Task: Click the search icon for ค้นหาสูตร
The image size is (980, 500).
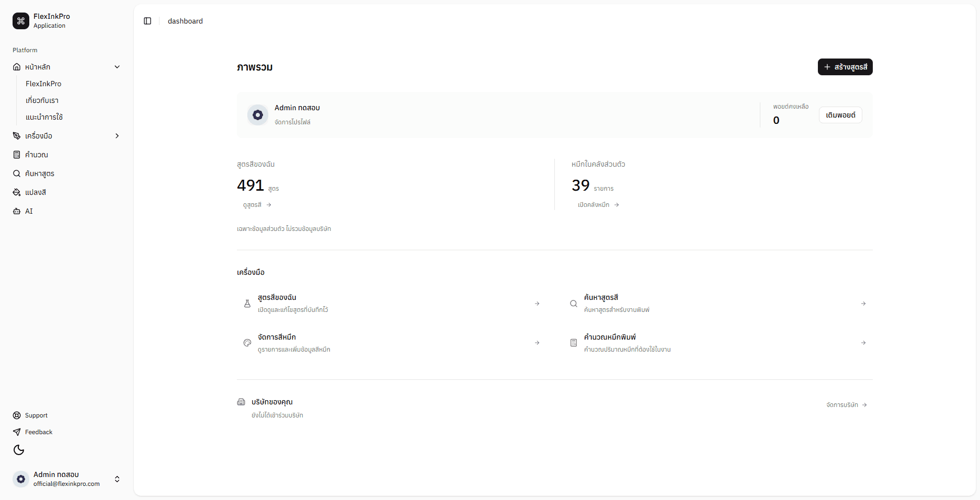Action: click(x=17, y=173)
